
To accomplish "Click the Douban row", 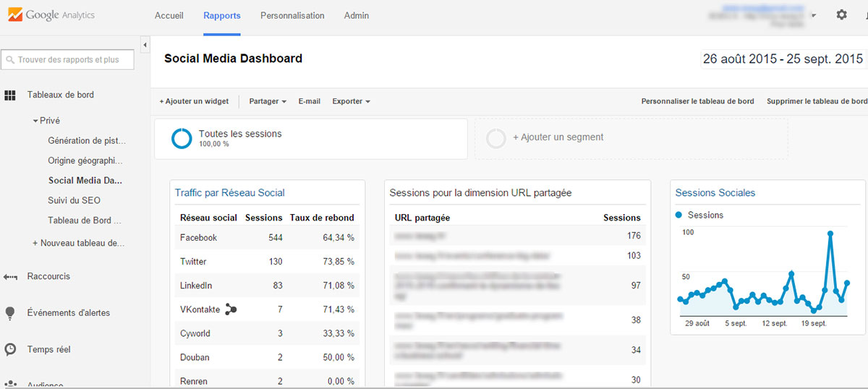I will pos(267,357).
